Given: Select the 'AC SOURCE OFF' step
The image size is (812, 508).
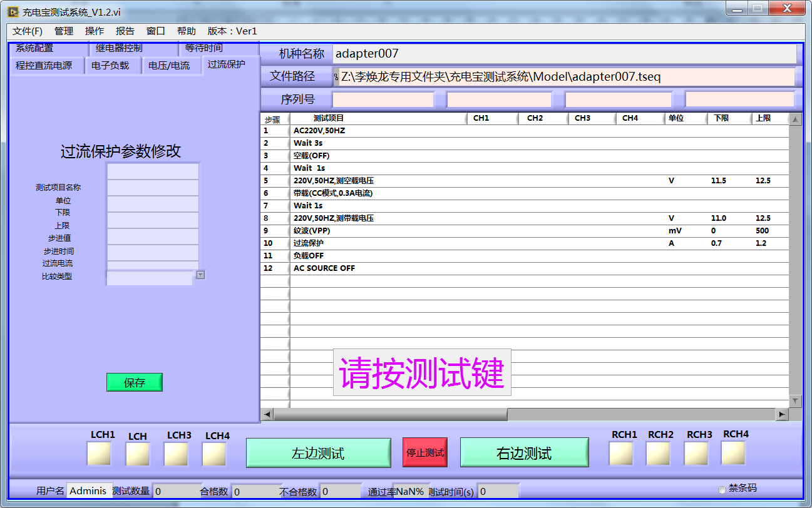Looking at the screenshot, I should 524,268.
